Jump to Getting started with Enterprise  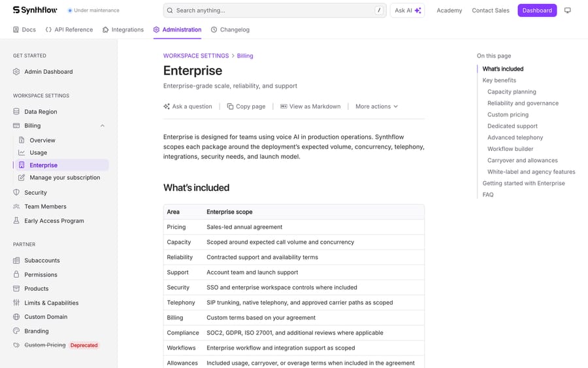523,183
